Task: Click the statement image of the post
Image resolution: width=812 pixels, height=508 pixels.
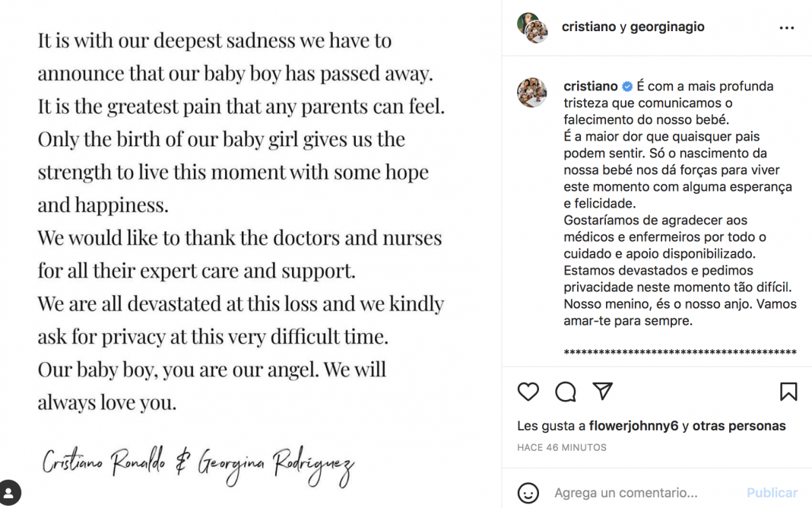Action: click(243, 228)
